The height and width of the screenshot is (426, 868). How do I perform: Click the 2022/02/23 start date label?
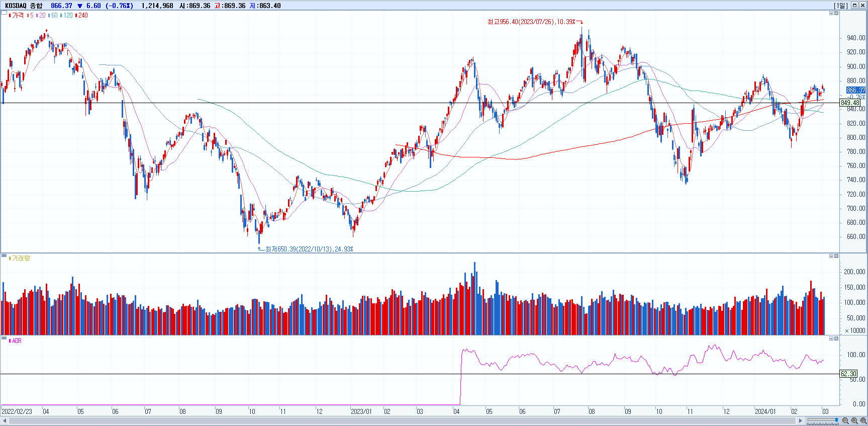click(x=17, y=411)
